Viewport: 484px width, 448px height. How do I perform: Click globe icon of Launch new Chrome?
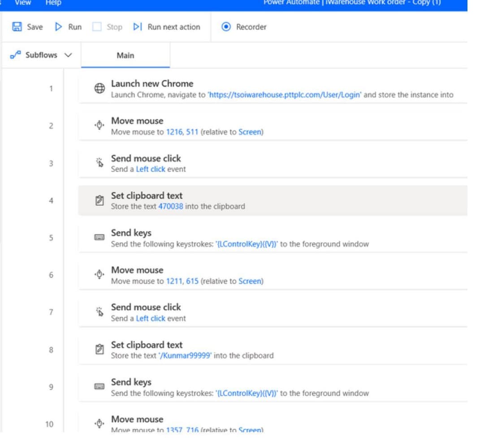pos(99,88)
